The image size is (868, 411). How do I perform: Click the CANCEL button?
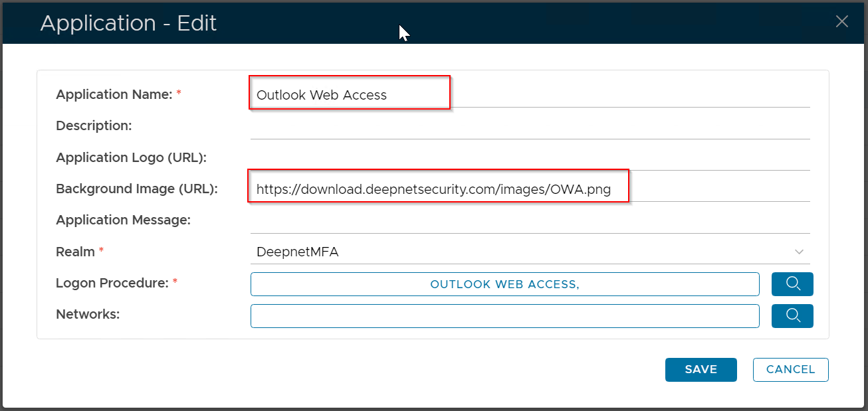coord(790,370)
